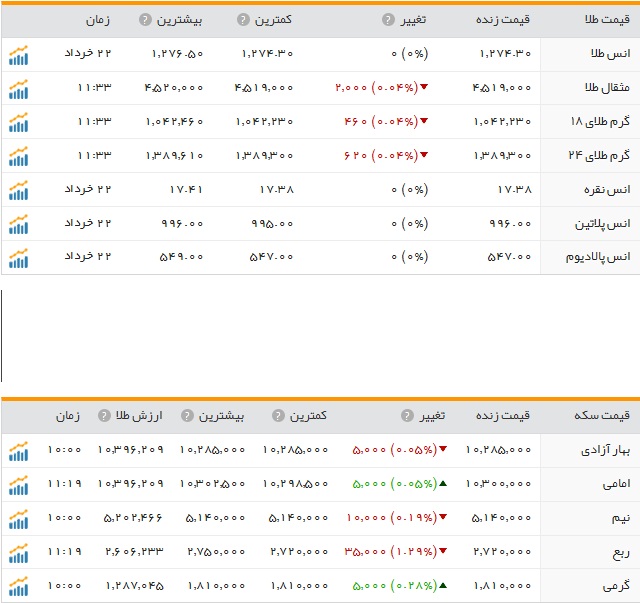This screenshot has height=603, width=640.
Task: Open chart icon for بهار آزادی coin row
Action: point(19,451)
